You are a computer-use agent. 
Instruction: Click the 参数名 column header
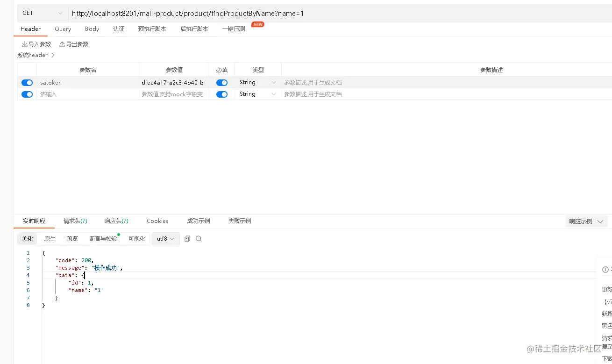pyautogui.click(x=88, y=70)
